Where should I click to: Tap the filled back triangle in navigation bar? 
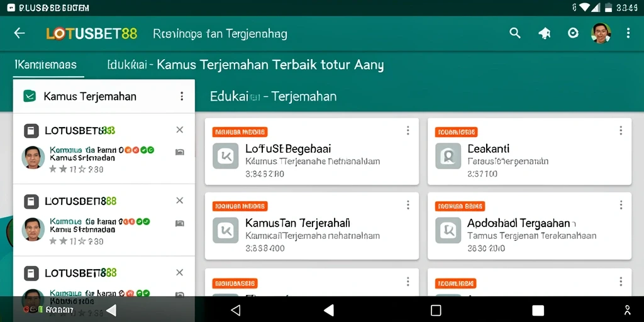click(x=328, y=310)
